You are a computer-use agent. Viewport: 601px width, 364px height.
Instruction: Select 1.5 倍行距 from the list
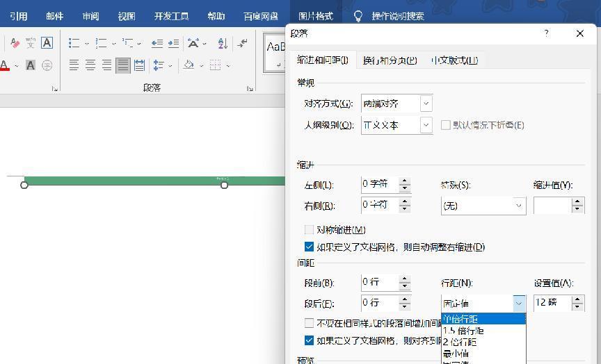(x=483, y=331)
